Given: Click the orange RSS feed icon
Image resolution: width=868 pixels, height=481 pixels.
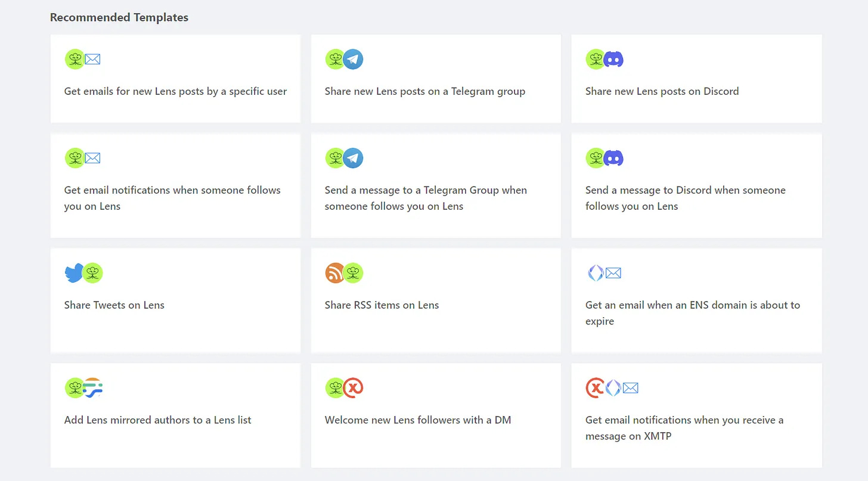Looking at the screenshot, I should click(x=334, y=273).
